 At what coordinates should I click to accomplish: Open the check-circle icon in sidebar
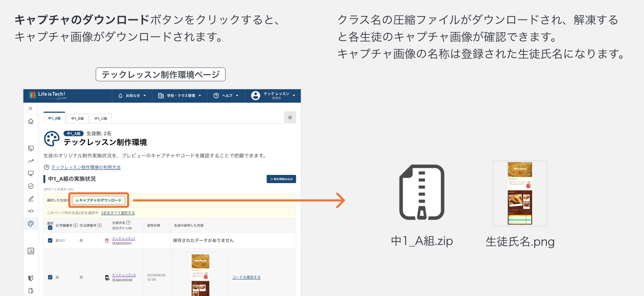pyautogui.click(x=31, y=186)
